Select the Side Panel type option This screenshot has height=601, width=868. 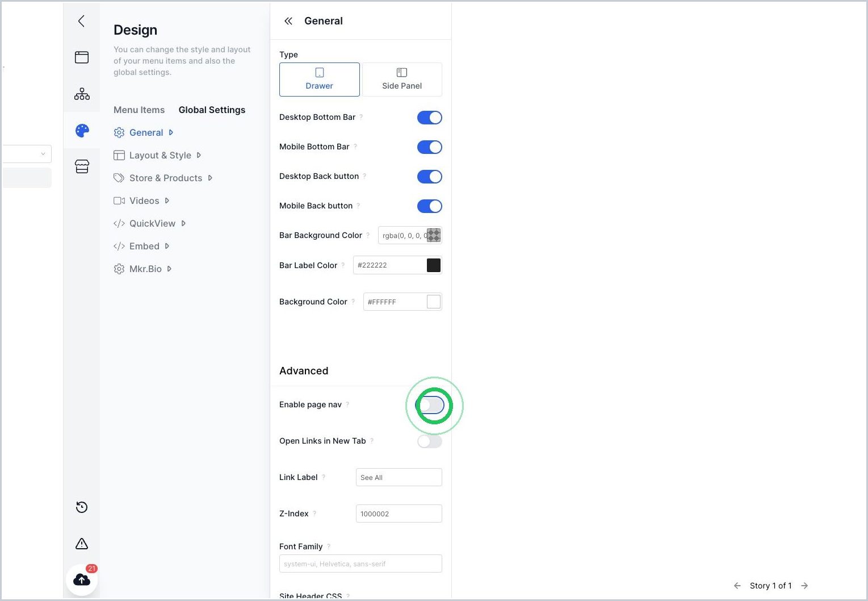click(402, 80)
